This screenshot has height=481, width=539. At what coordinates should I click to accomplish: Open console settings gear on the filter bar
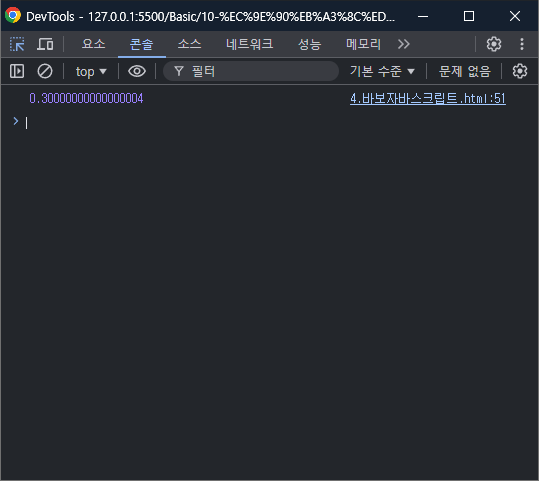(520, 71)
